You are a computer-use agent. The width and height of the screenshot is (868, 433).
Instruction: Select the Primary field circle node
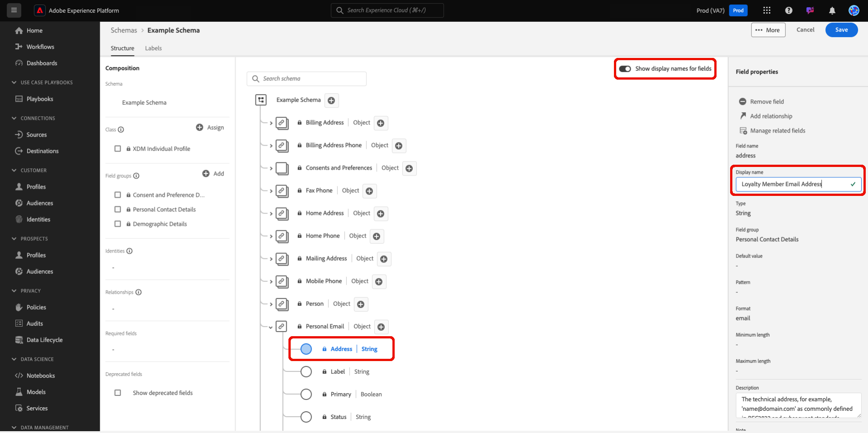(306, 394)
